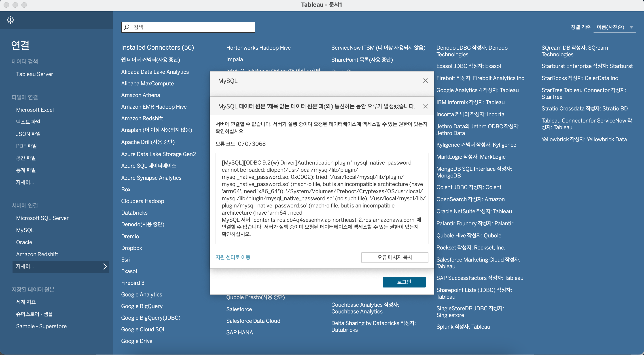The height and width of the screenshot is (355, 644).
Task: Select Cloudera Hadoop connector
Action: coord(142,201)
